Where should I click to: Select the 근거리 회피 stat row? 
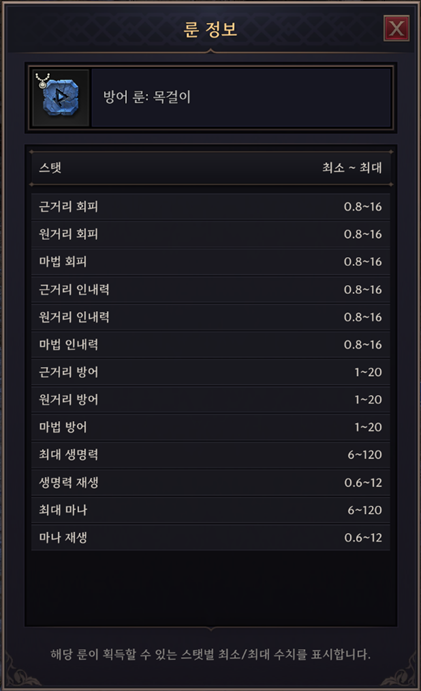tap(211, 207)
